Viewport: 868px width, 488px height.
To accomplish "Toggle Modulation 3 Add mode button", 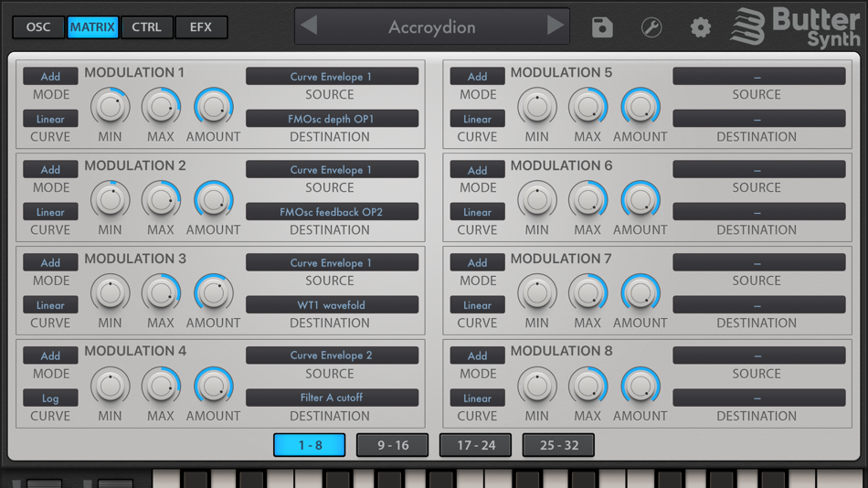I will tap(50, 262).
